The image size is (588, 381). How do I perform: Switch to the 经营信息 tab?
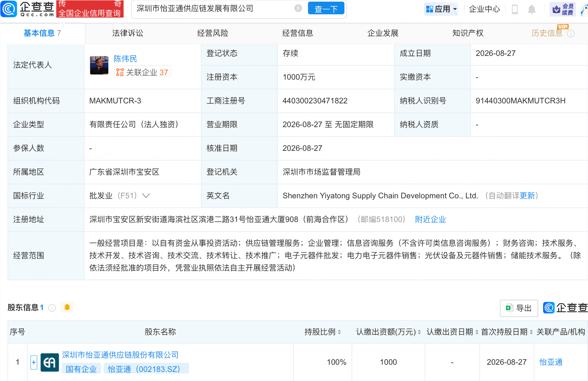pyautogui.click(x=298, y=33)
